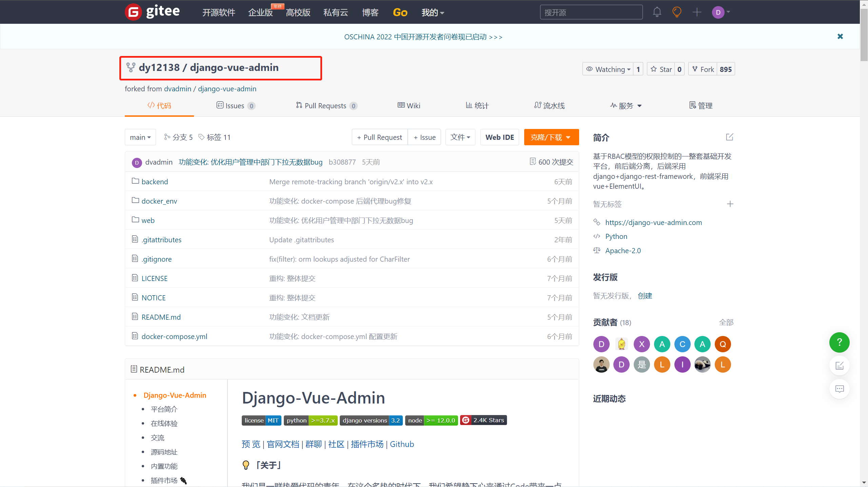Click the orange lightbulb icon in header
Viewport: 868px width, 487px height.
tap(677, 12)
